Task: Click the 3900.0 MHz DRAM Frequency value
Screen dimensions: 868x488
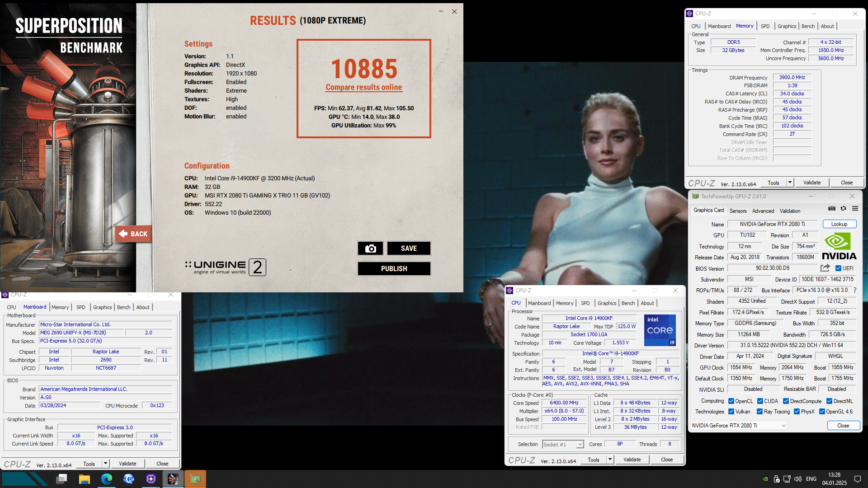Action: point(792,77)
